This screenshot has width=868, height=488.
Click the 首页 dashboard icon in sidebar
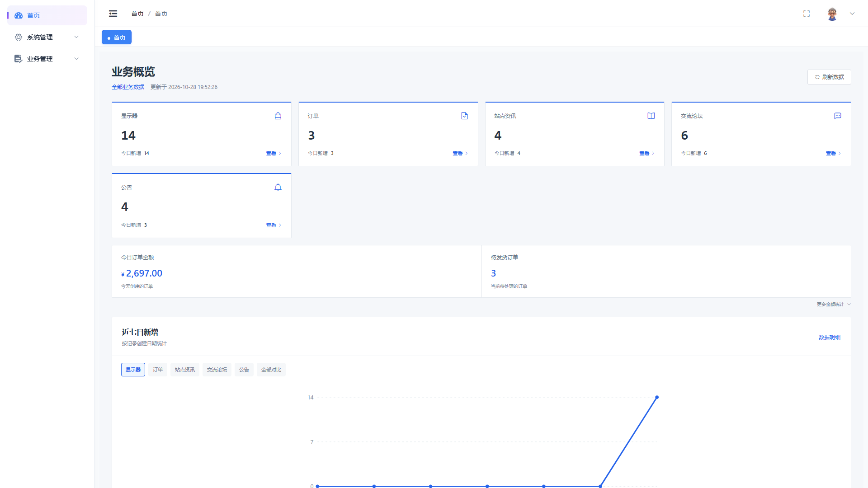pos(19,15)
